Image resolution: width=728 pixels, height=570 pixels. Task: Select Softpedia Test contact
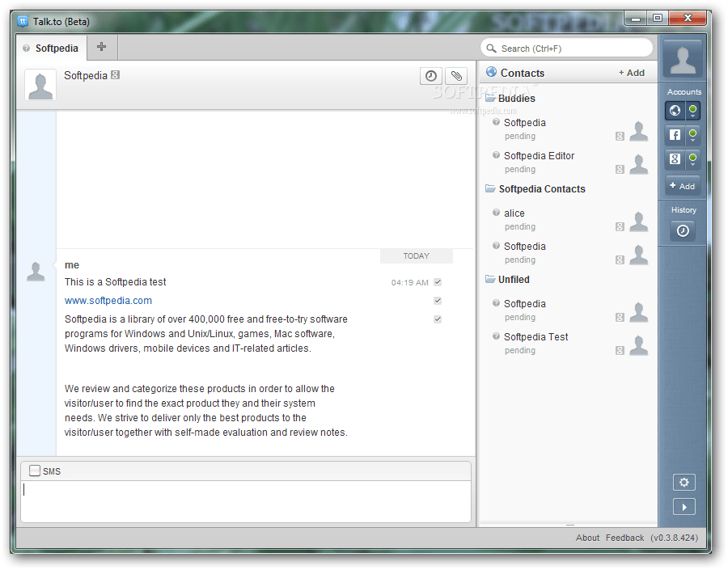coord(569,343)
